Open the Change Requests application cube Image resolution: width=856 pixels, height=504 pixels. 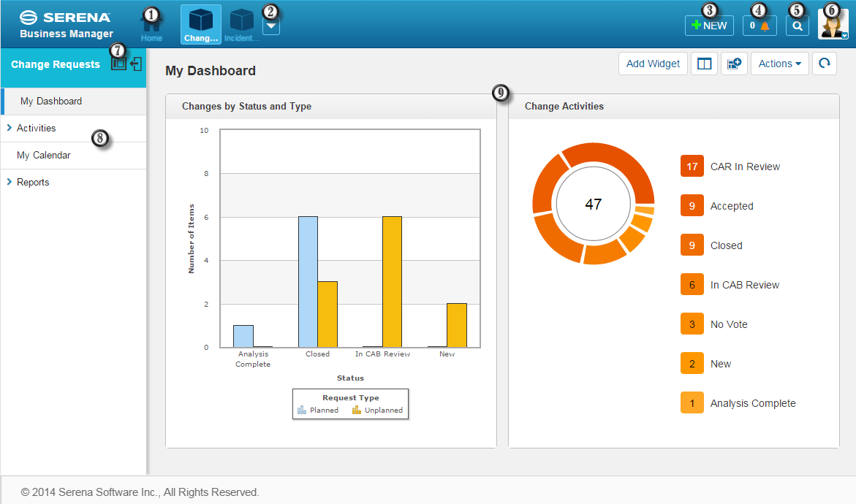pyautogui.click(x=201, y=25)
